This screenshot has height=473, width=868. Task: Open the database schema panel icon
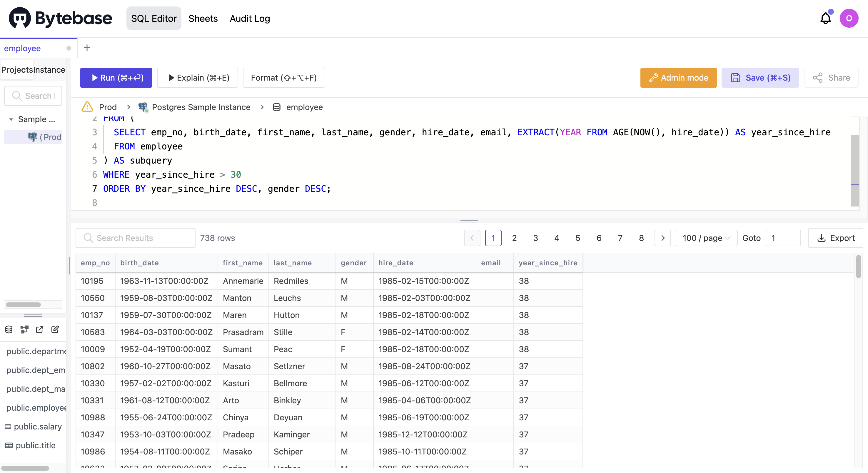pos(9,329)
